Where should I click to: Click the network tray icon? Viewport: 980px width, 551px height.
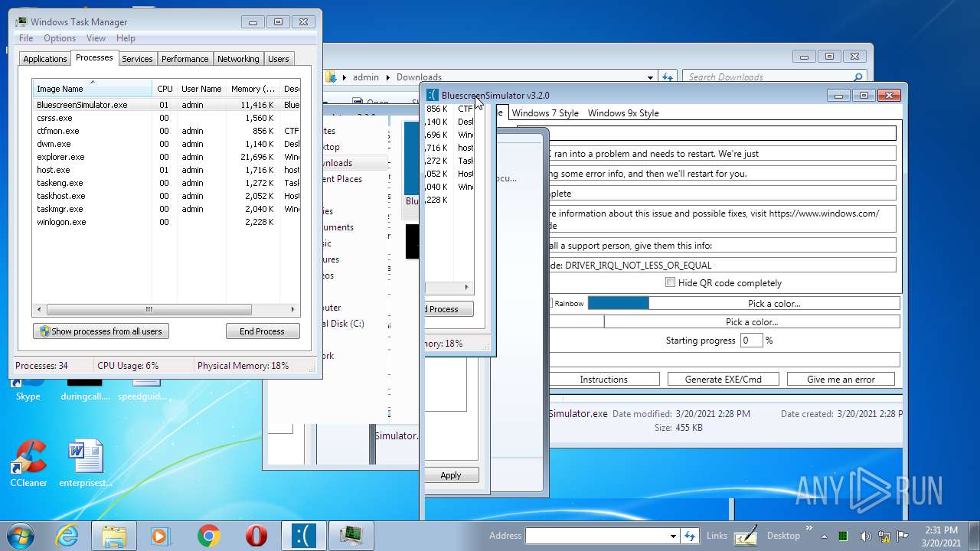click(884, 536)
